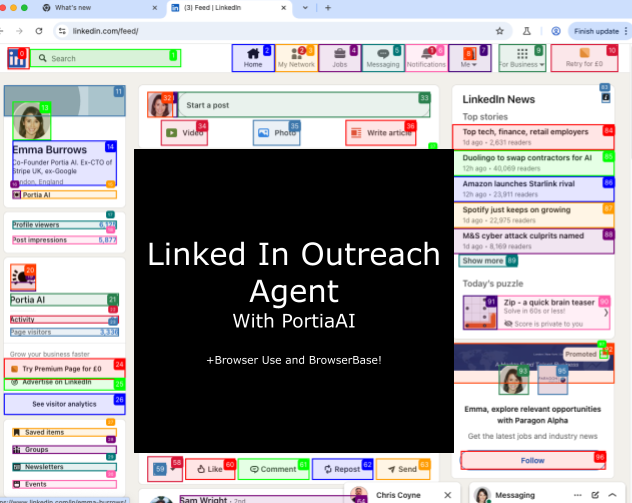Open Page visitors count
Image resolution: width=632 pixels, height=503 pixels.
coord(64,332)
